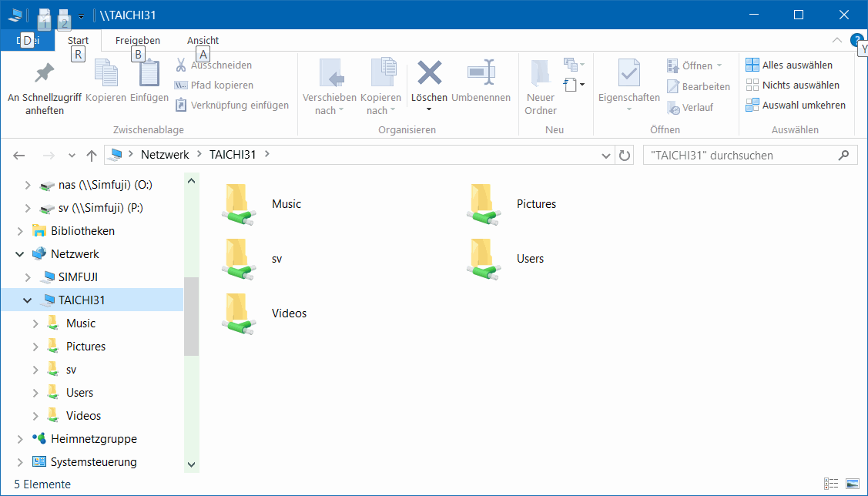Expand the Bibliotheken tree node

point(20,231)
